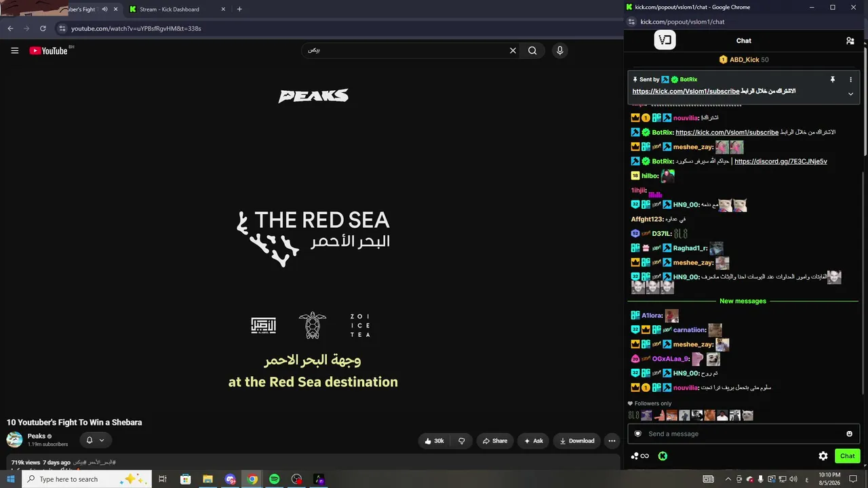Go to the YouTube home logo
Screen dimensions: 868x488
[x=48, y=50]
